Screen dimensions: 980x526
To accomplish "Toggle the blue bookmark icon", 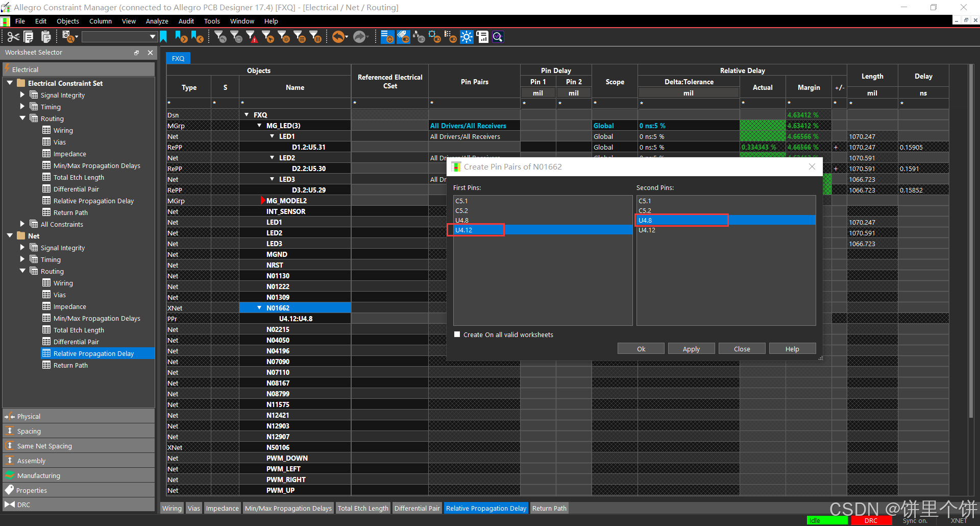I will tap(164, 37).
